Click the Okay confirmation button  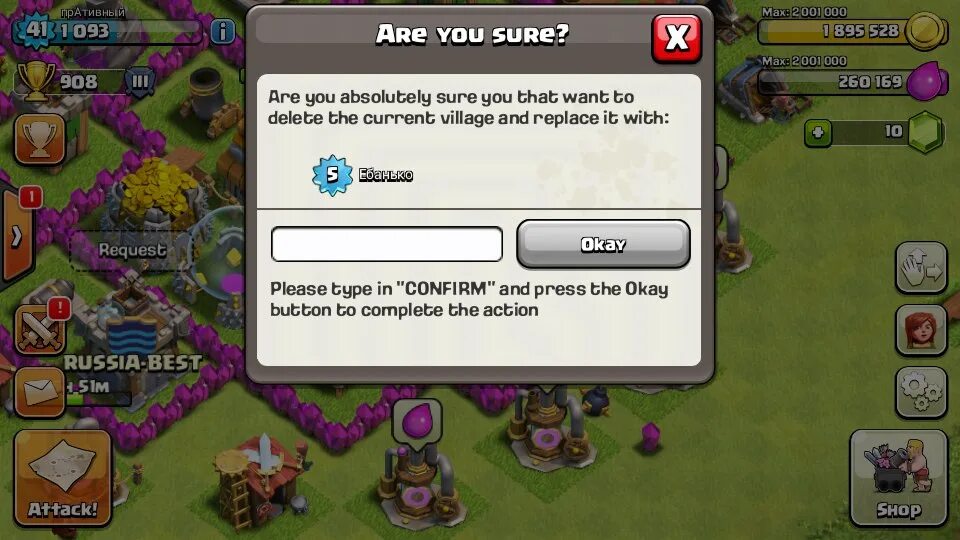pyautogui.click(x=603, y=244)
